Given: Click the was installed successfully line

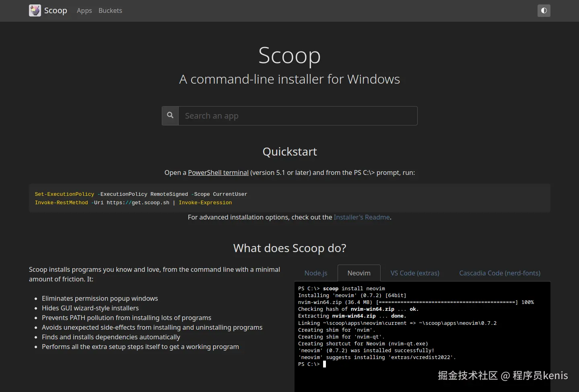Looking at the screenshot, I should tap(366, 351).
